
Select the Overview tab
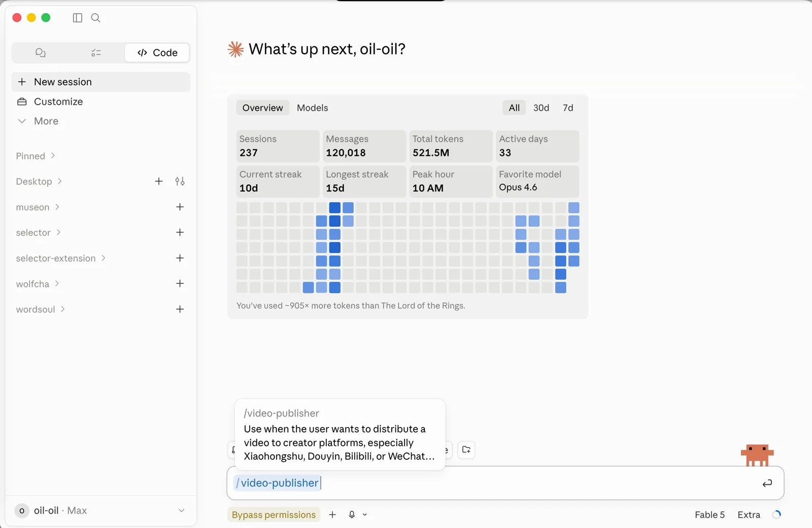pyautogui.click(x=262, y=108)
